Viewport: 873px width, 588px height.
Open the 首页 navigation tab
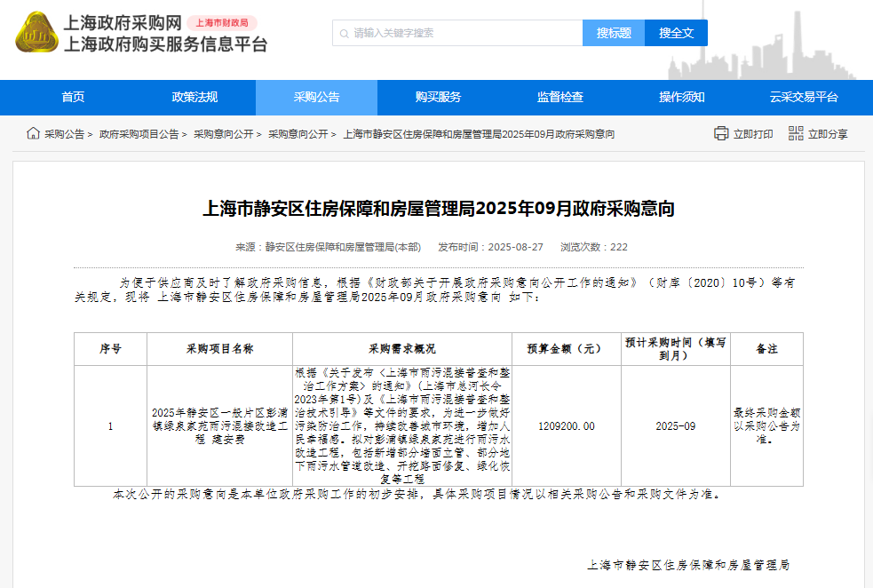[x=73, y=98]
